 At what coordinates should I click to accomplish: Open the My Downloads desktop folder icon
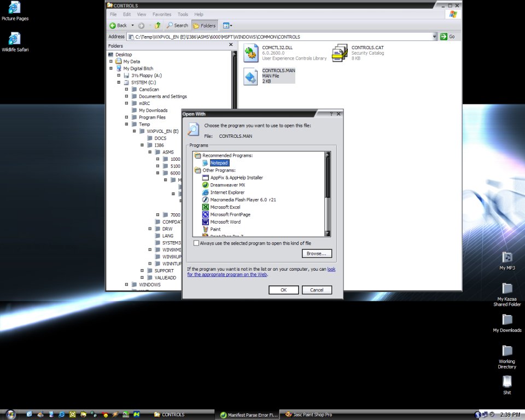507,323
